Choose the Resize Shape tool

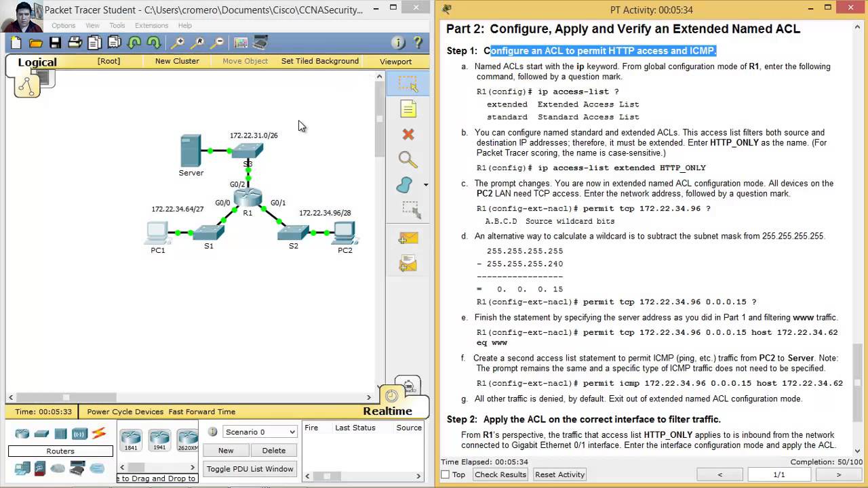410,209
